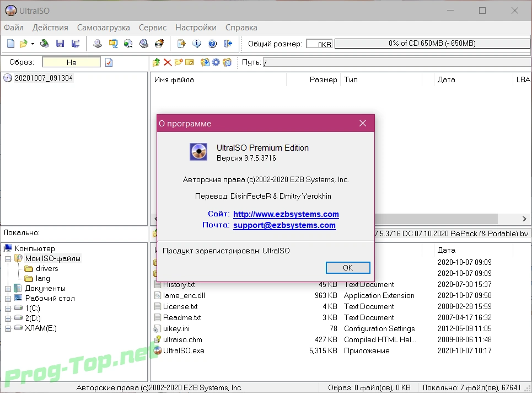Click the Save floppy disk icon
532x393 pixels.
tap(60, 44)
